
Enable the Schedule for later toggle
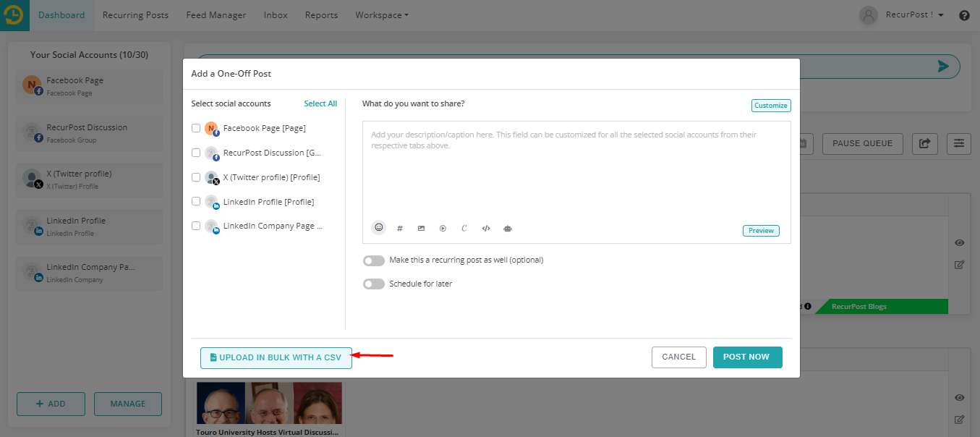point(373,284)
